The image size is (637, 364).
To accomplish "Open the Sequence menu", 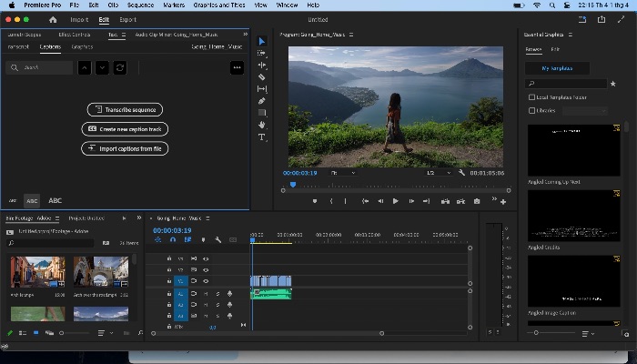I will click(140, 5).
